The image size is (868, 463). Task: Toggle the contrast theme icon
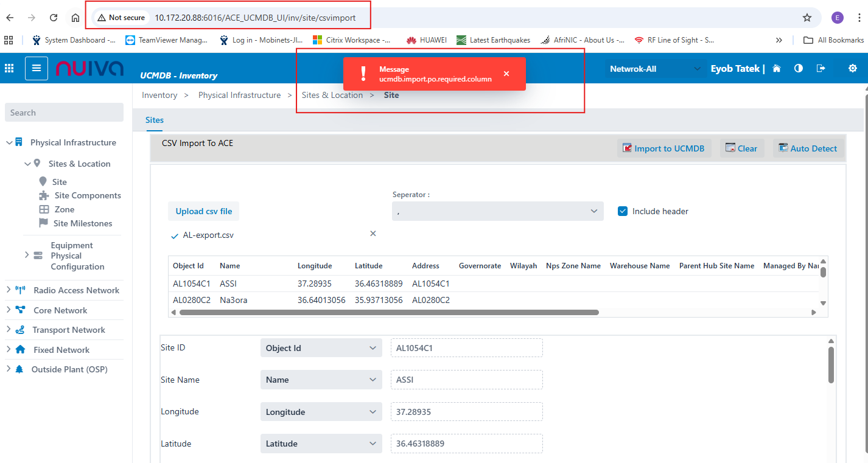[799, 69]
